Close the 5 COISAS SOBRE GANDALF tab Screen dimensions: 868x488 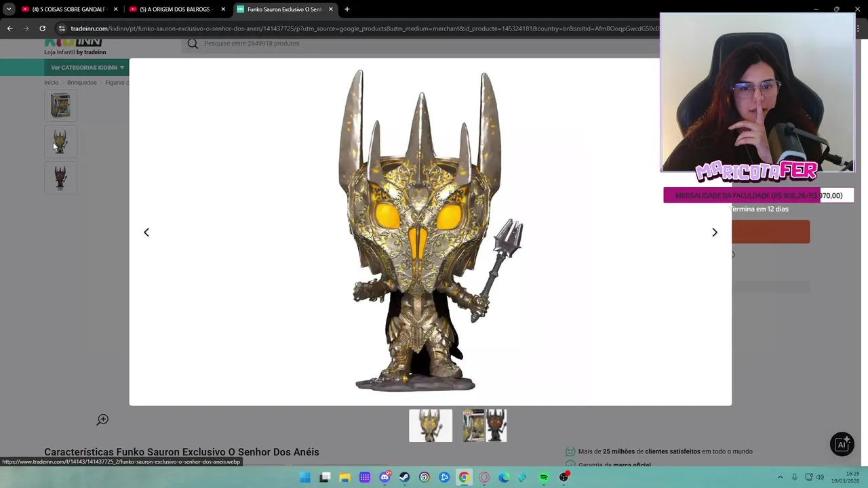[x=116, y=9]
